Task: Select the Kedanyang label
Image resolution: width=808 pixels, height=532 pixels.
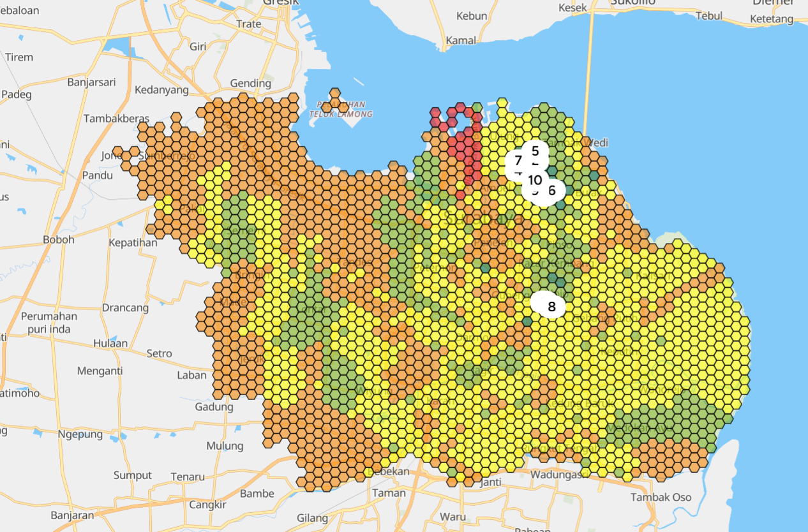Action: point(161,90)
